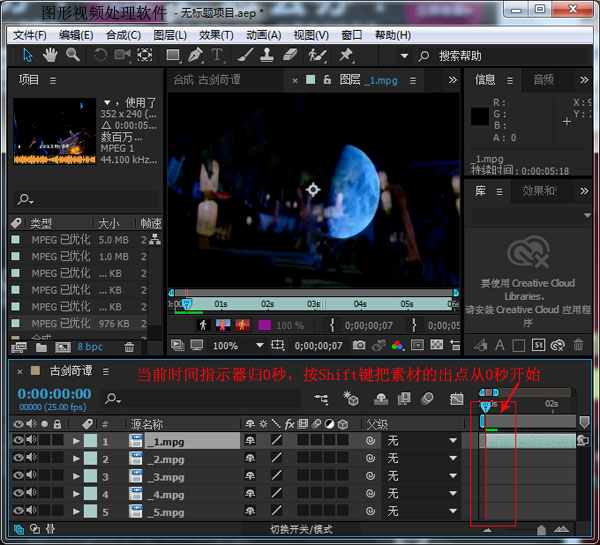This screenshot has width=600, height=545.
Task: Select the Pan Behind anchor point tool
Action: tap(145, 55)
